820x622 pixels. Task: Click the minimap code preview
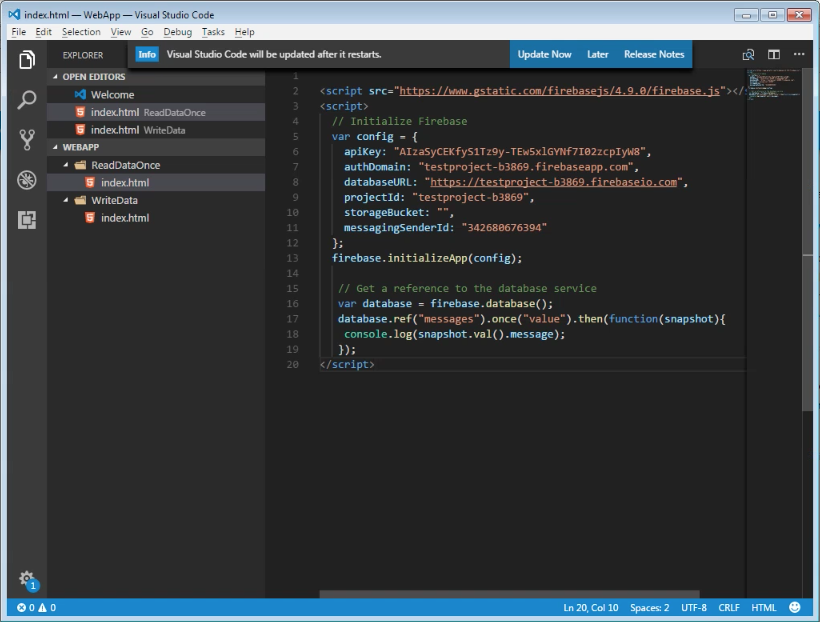pyautogui.click(x=773, y=84)
